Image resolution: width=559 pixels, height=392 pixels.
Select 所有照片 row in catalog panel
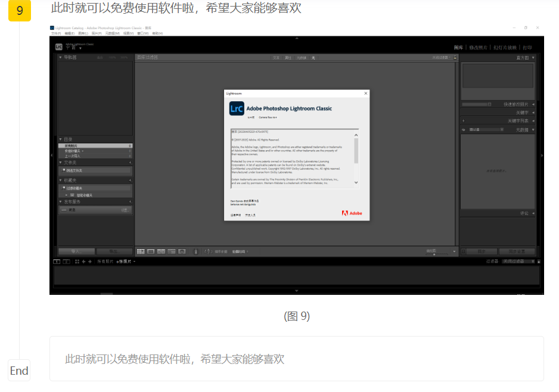(95, 146)
